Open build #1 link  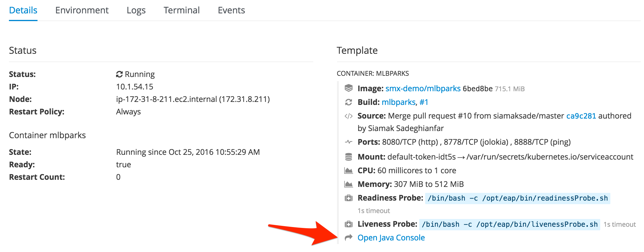pyautogui.click(x=424, y=102)
